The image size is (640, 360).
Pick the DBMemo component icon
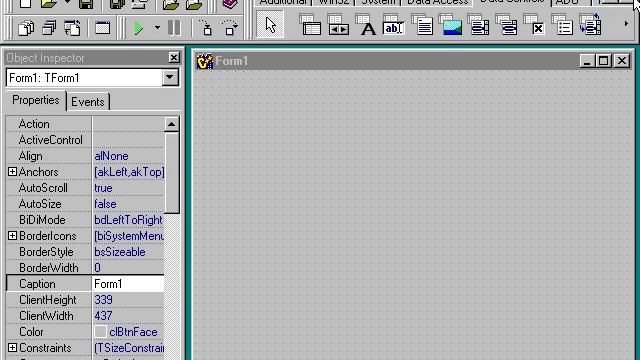(x=422, y=24)
